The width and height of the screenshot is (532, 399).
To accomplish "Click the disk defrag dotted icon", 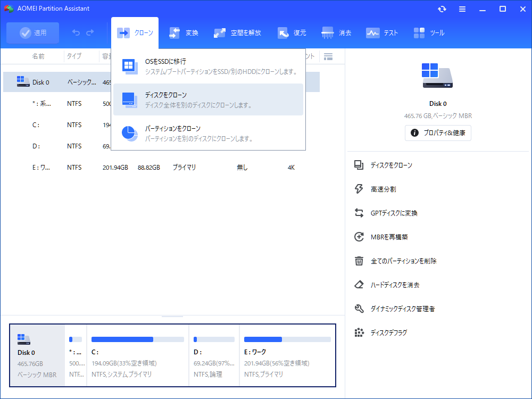I will [x=359, y=332].
